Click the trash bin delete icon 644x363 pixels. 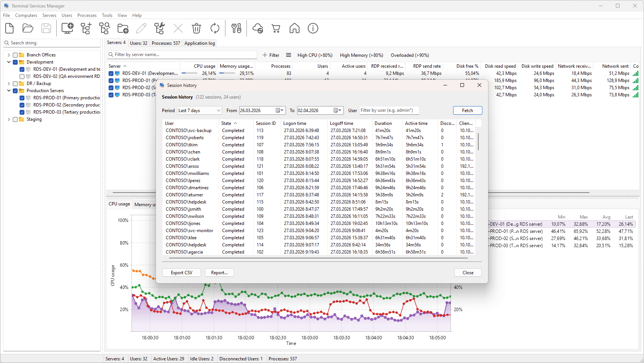(x=197, y=29)
